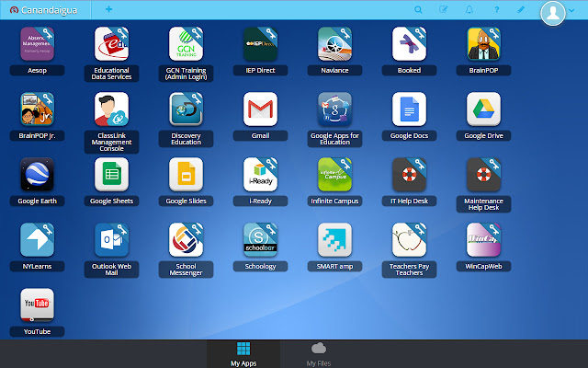Open the Naviance app icon
Viewport: 588px width, 368px height.
click(x=334, y=43)
